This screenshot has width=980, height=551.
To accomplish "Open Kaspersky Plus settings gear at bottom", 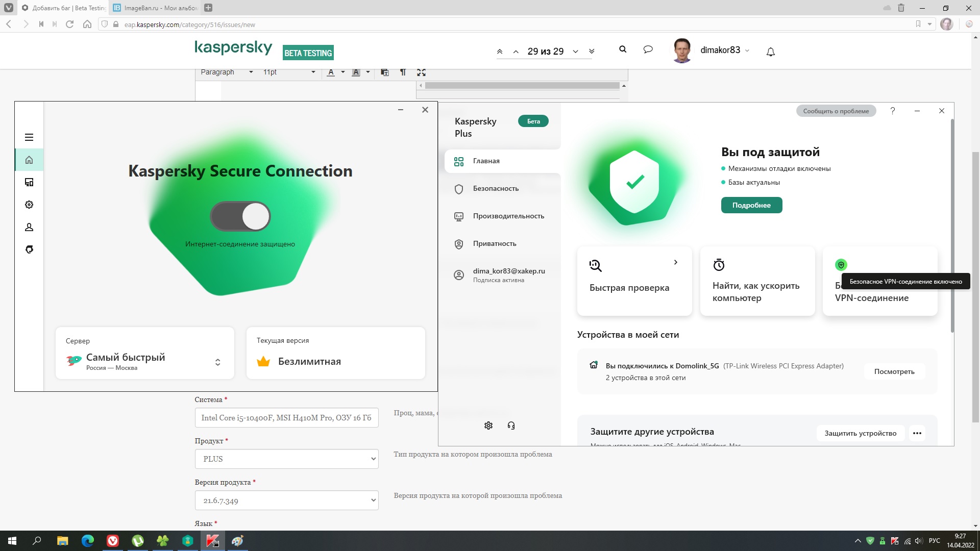I will point(488,425).
